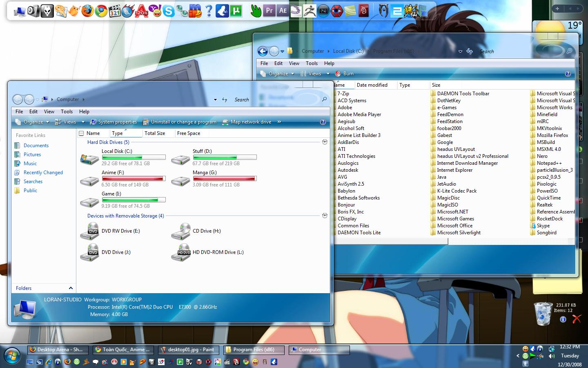Open File menu in Computer window
588x368 pixels.
coord(19,112)
